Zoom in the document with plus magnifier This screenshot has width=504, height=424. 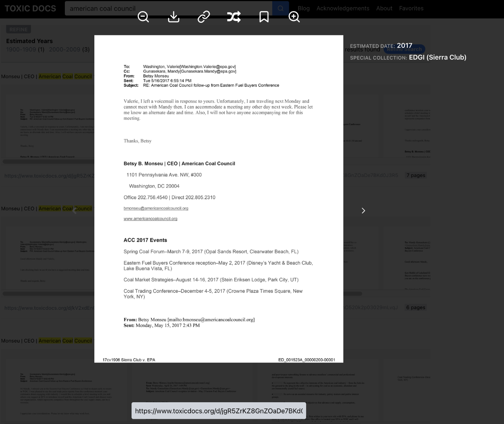coord(294,17)
